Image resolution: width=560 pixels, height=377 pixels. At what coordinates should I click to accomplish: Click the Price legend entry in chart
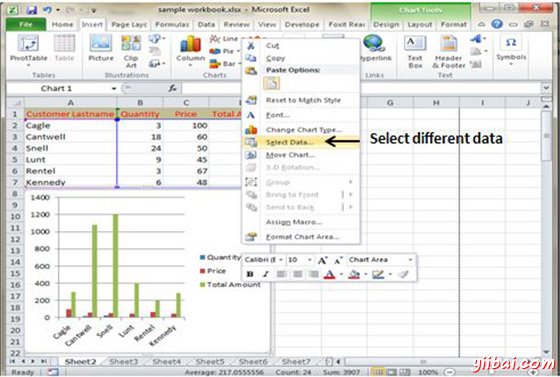(213, 271)
